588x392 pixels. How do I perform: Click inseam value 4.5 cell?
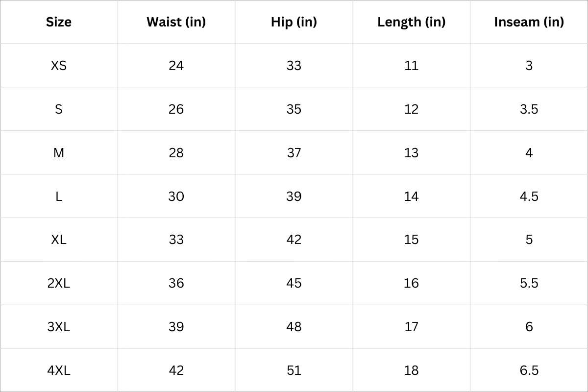(x=529, y=196)
